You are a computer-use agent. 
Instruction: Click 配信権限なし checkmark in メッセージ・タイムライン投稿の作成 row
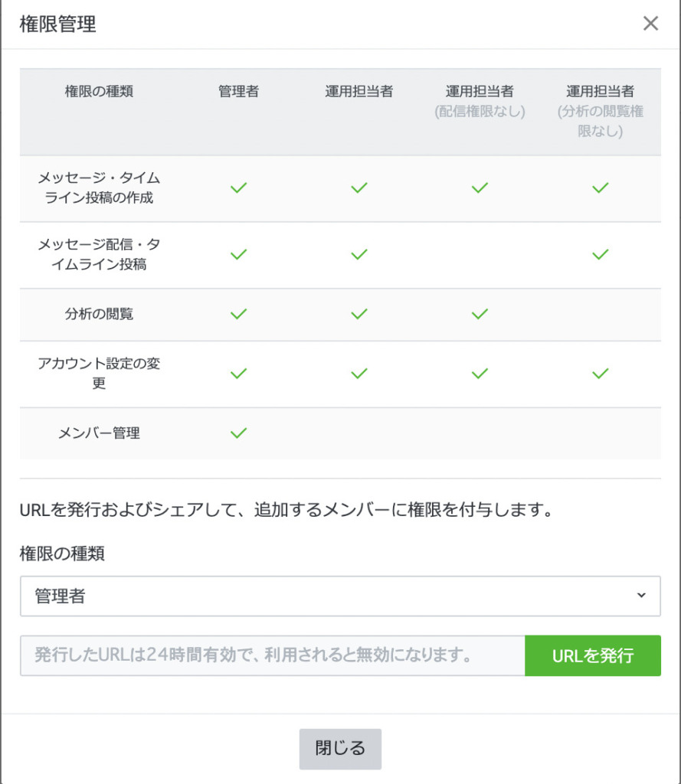pos(480,188)
